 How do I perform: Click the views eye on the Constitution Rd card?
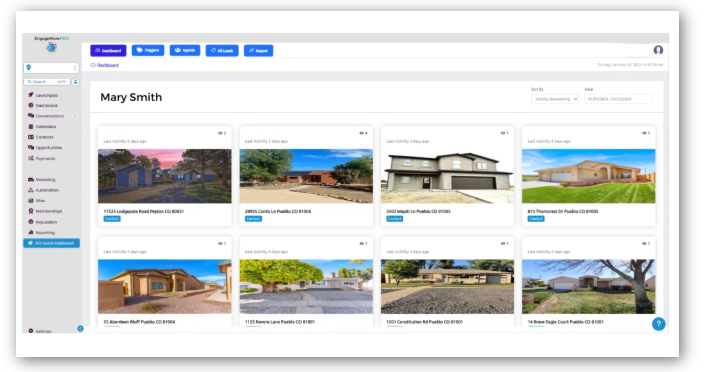click(x=503, y=243)
